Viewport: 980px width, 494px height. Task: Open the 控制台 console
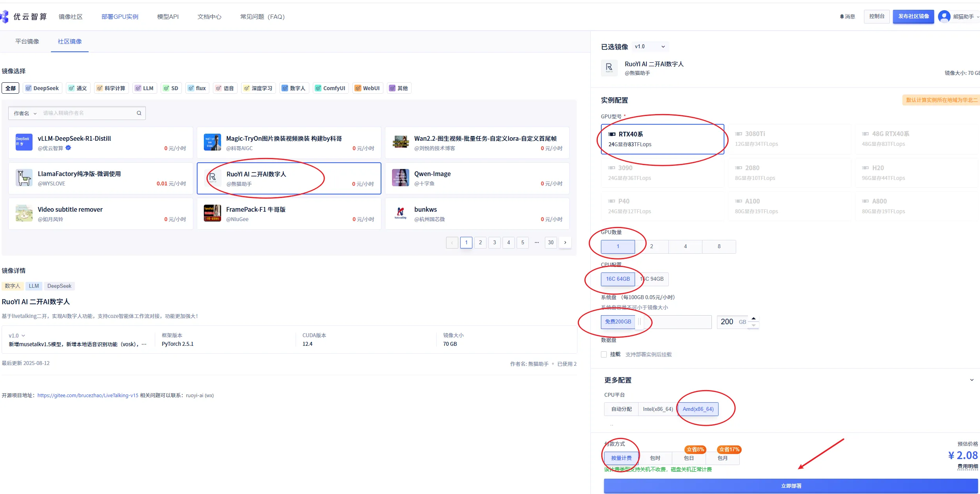[x=877, y=16]
